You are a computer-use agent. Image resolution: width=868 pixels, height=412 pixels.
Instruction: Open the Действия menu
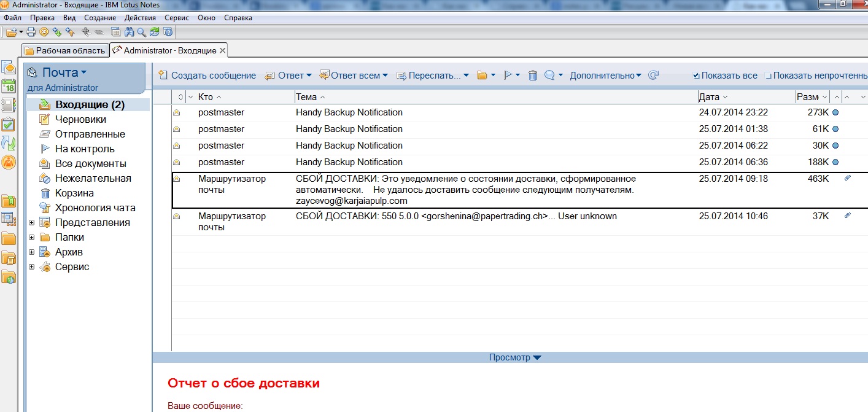coord(140,18)
